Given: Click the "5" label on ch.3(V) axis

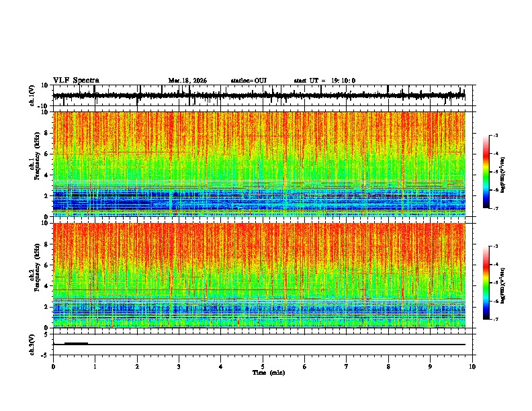Looking at the screenshot, I should (46, 334).
